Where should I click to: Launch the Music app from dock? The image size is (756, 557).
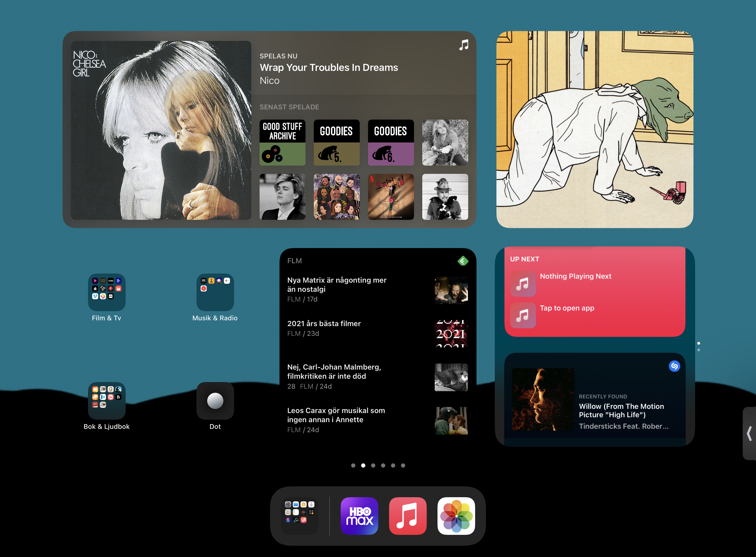pos(408,516)
